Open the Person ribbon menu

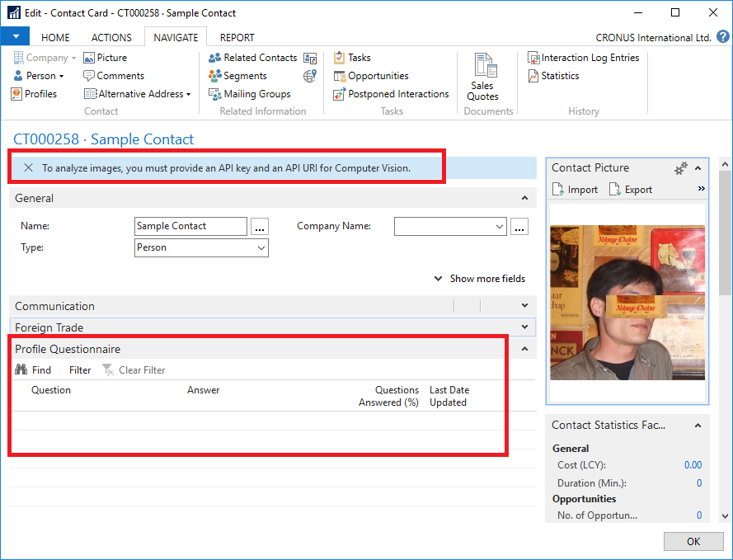pos(38,76)
